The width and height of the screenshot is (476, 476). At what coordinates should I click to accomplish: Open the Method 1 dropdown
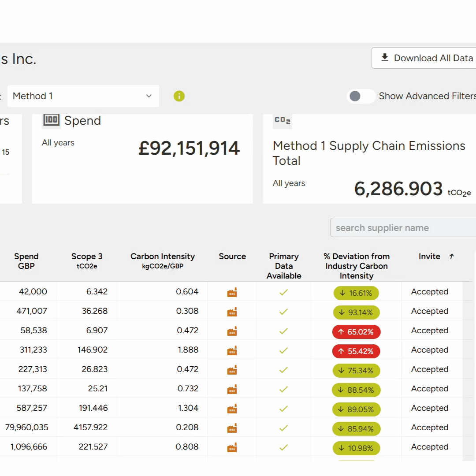click(83, 96)
